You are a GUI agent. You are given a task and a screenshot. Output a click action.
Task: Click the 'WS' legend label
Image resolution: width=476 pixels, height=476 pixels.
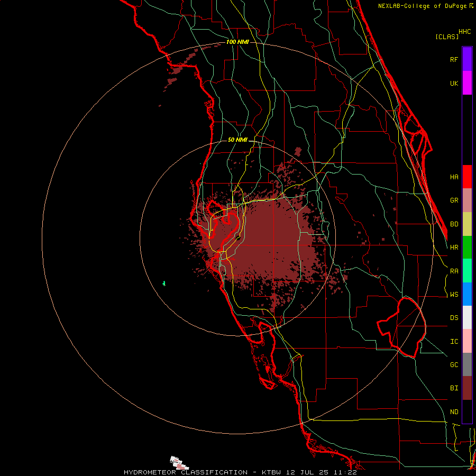tap(454, 294)
